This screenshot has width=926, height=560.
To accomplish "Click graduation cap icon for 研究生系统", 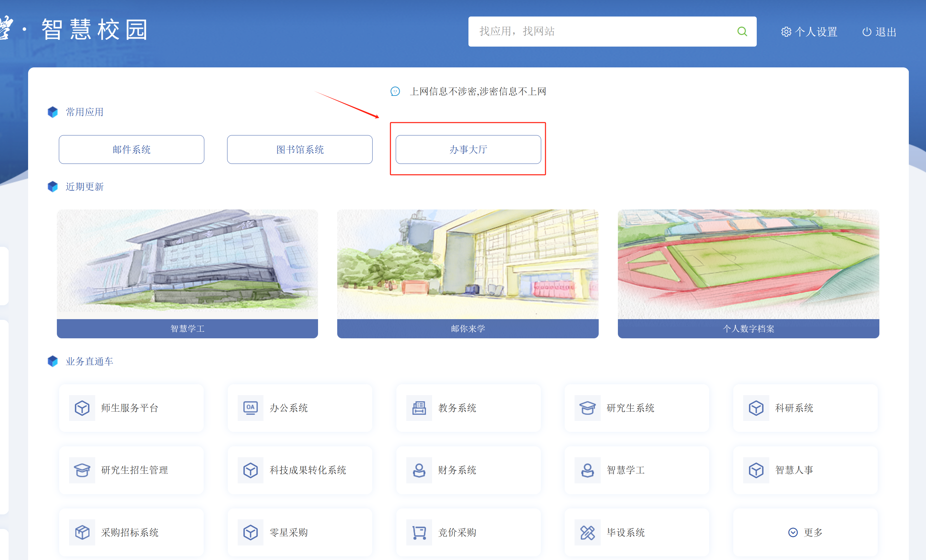I will pyautogui.click(x=587, y=407).
